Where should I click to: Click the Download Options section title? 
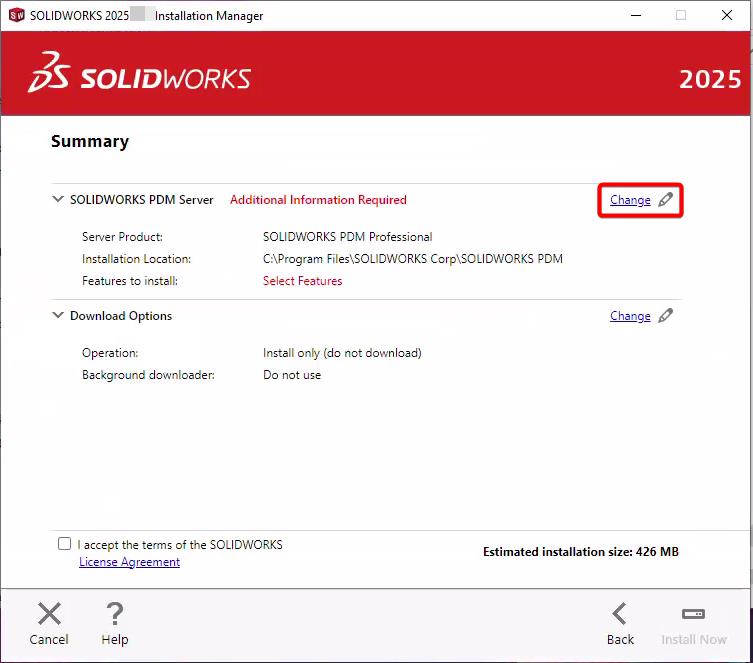coord(121,316)
